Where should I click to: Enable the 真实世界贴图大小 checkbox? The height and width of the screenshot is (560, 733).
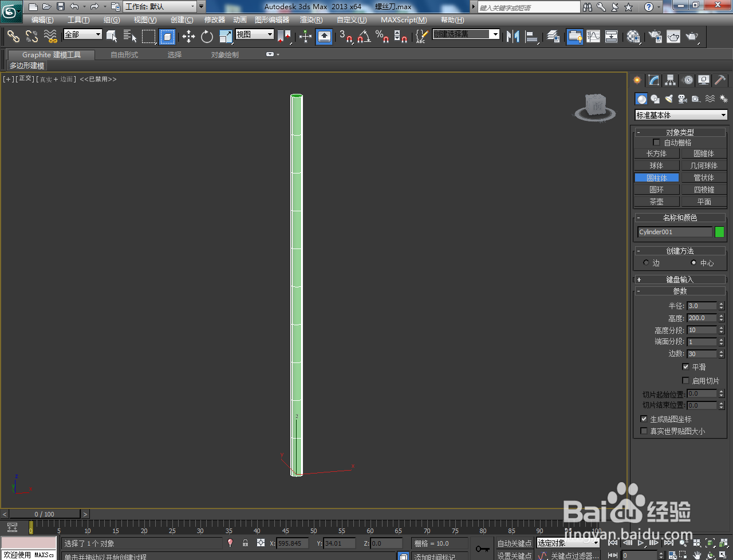(644, 431)
